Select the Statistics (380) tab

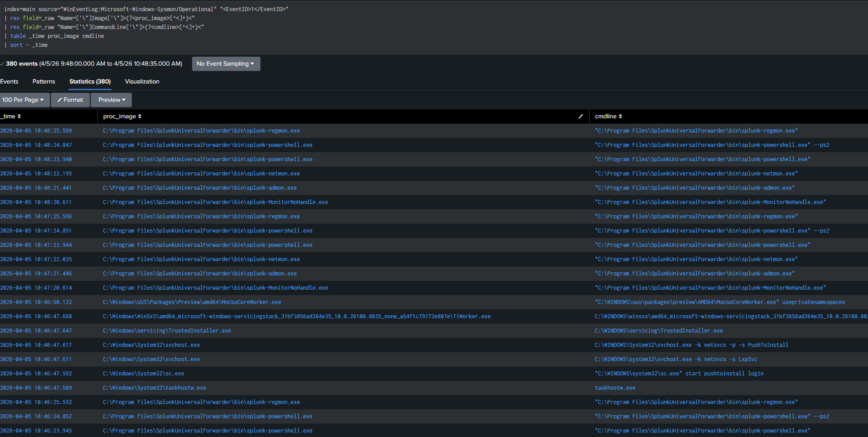[90, 82]
